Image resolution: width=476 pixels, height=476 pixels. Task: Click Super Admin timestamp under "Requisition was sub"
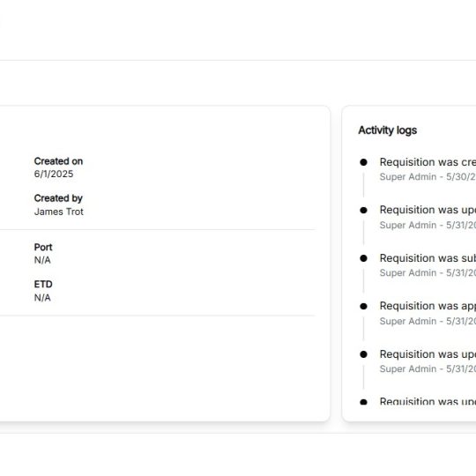pyautogui.click(x=428, y=272)
